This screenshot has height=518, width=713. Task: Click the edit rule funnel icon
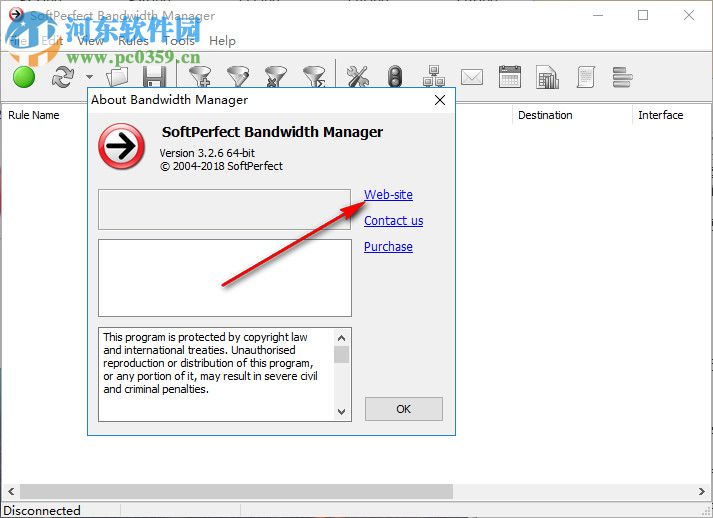tap(238, 76)
